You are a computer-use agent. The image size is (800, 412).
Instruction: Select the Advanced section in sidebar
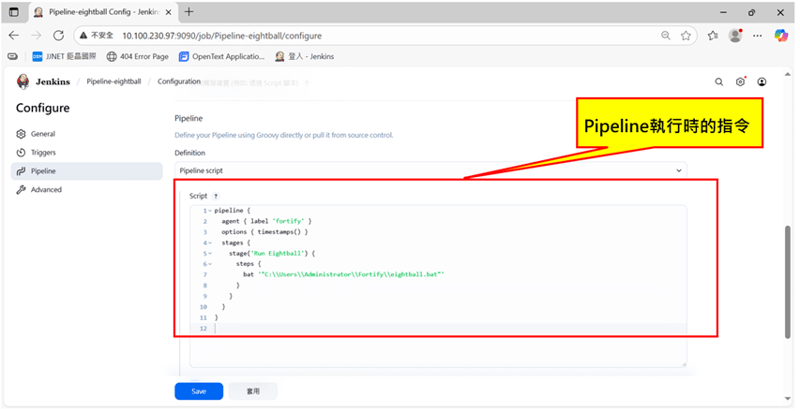(87, 190)
